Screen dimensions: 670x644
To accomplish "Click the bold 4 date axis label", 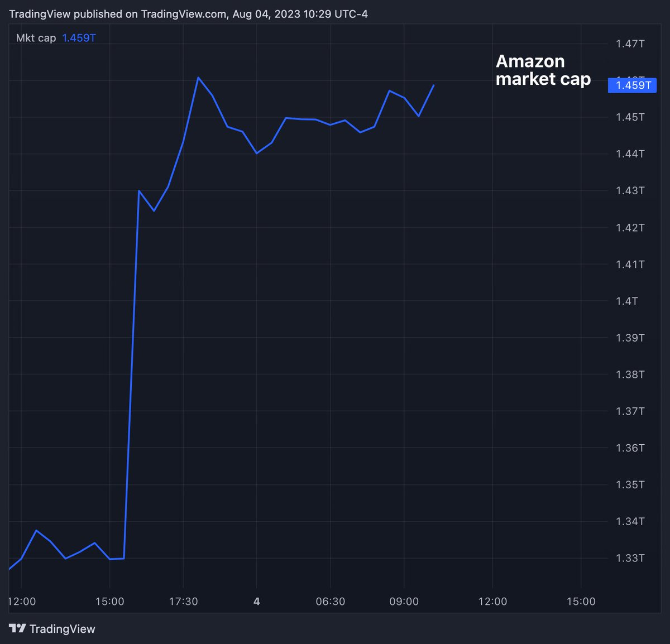I will (257, 602).
